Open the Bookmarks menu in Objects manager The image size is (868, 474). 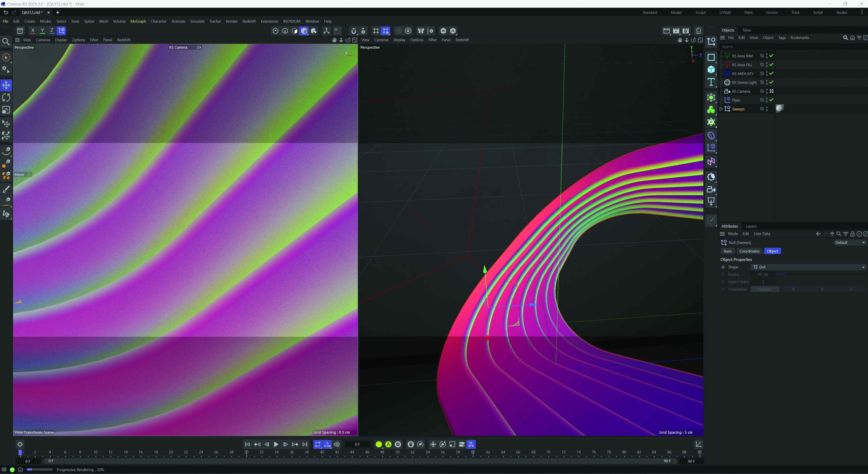(800, 38)
